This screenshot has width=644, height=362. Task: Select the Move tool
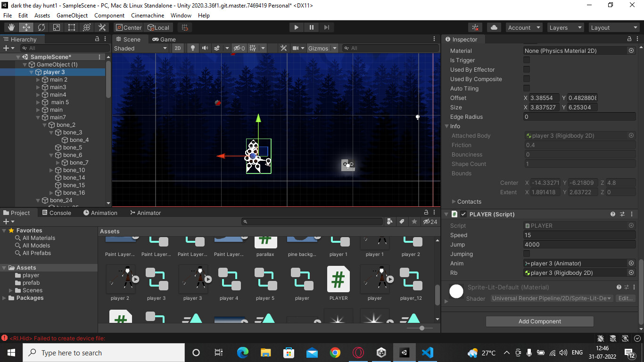(x=26, y=27)
